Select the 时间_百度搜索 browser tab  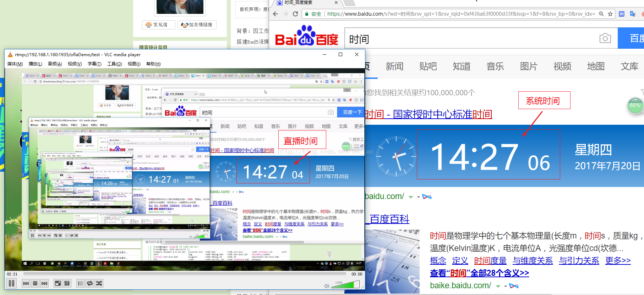coord(305,2)
